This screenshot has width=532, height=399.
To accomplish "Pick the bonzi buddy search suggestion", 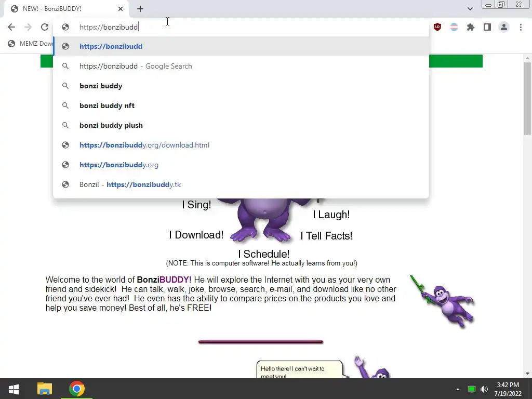I will [241, 86].
